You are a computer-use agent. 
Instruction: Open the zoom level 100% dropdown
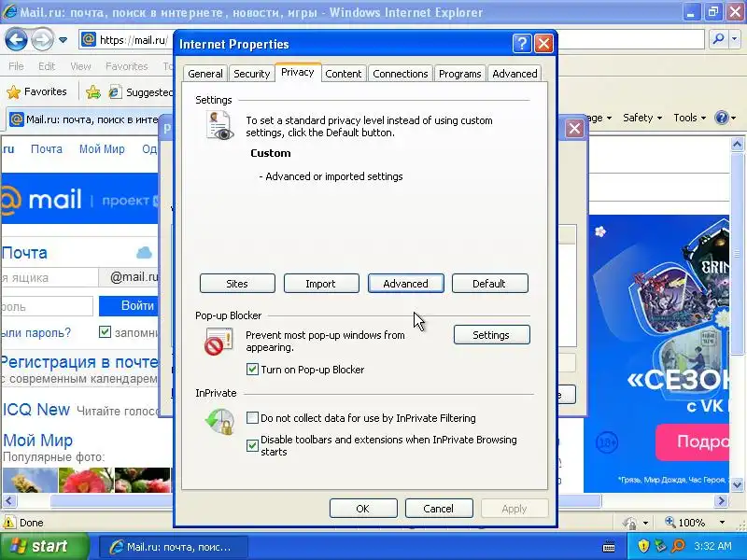coord(722,523)
